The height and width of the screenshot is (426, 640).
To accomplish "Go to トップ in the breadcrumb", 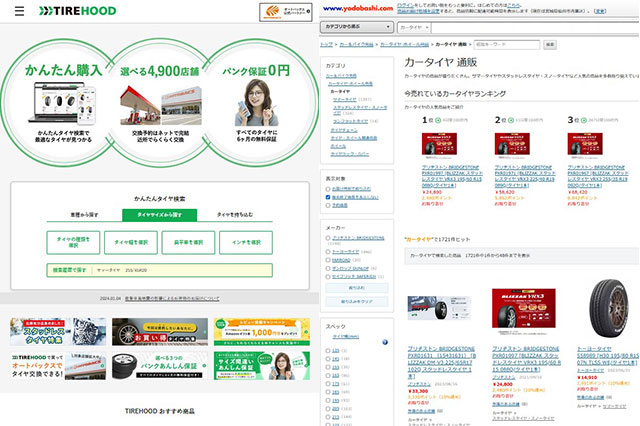I will click(326, 44).
